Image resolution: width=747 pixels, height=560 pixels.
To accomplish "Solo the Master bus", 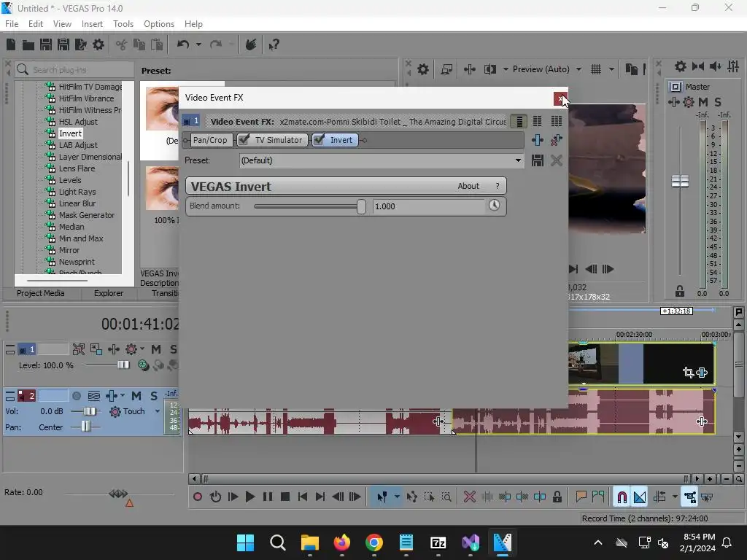I will [718, 102].
